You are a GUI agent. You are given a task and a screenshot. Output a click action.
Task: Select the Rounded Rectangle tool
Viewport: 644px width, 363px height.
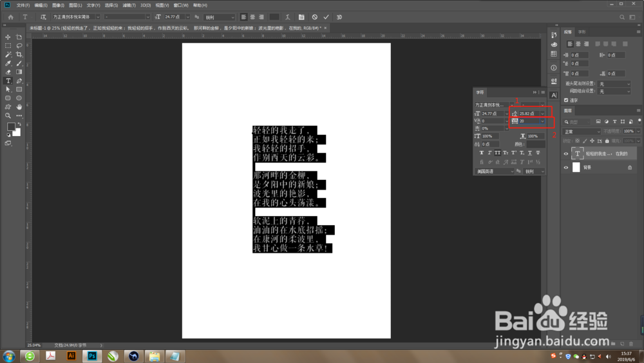tap(8, 98)
